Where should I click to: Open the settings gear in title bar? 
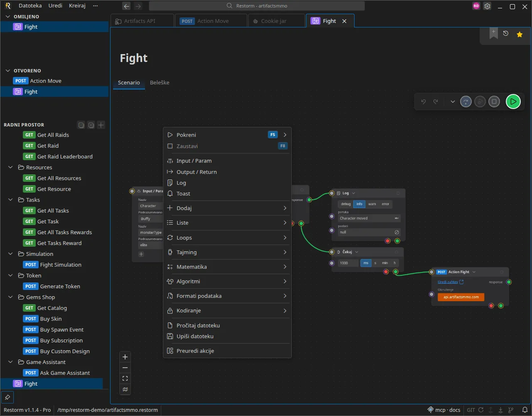click(488, 6)
